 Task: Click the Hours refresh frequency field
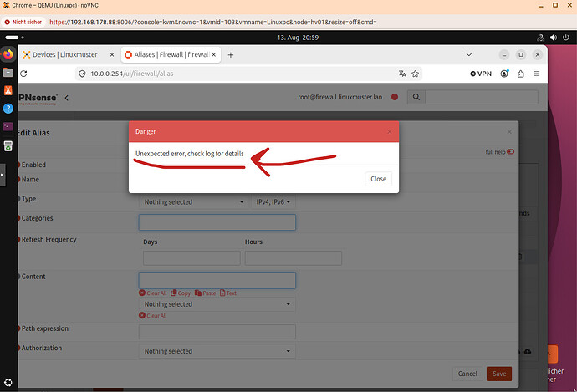pyautogui.click(x=294, y=258)
